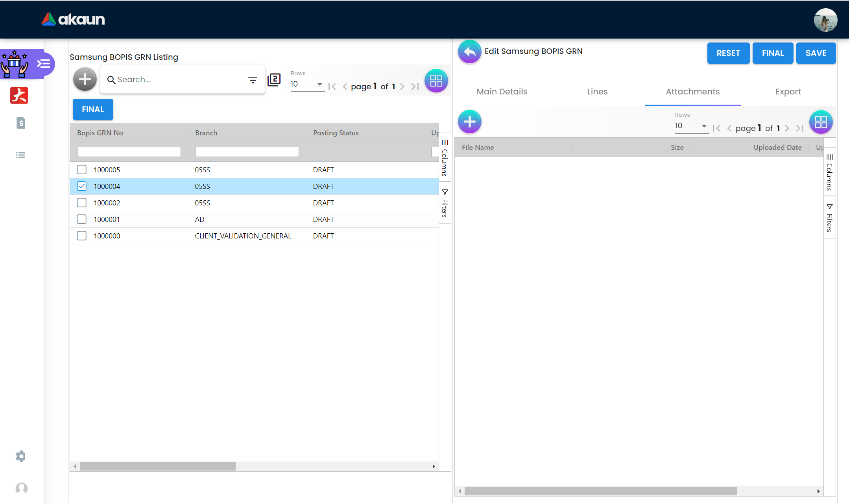849x504 pixels.
Task: Click the grey plus button to add GRN
Action: (85, 79)
